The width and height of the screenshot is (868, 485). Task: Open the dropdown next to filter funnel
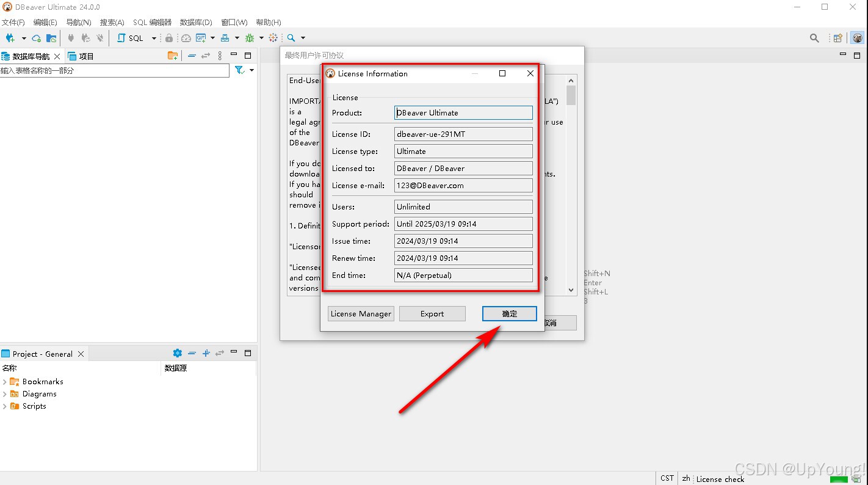(x=251, y=70)
